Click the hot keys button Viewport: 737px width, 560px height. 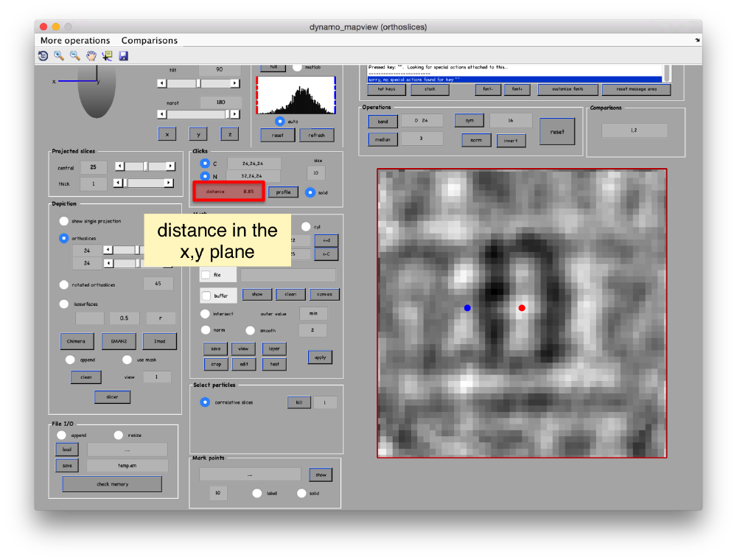pos(386,89)
